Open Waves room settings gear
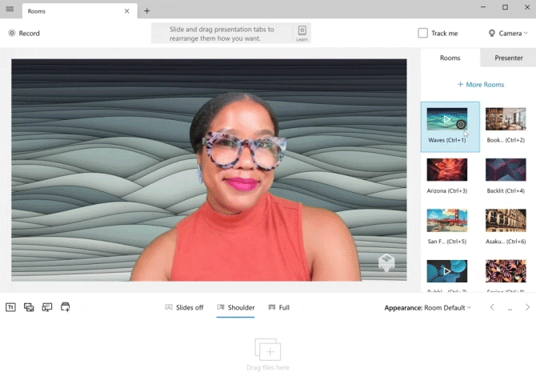The width and height of the screenshot is (536, 392). (x=461, y=125)
